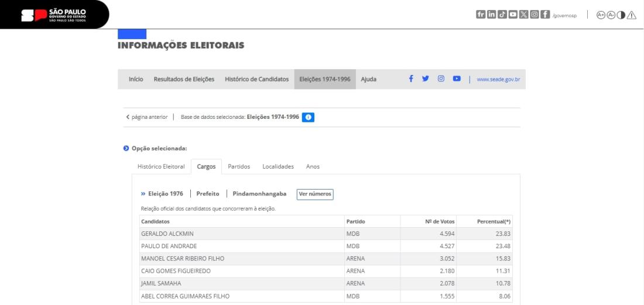Open the blue Instagram icon in navigation bar
The image size is (644, 305).
pyautogui.click(x=441, y=78)
